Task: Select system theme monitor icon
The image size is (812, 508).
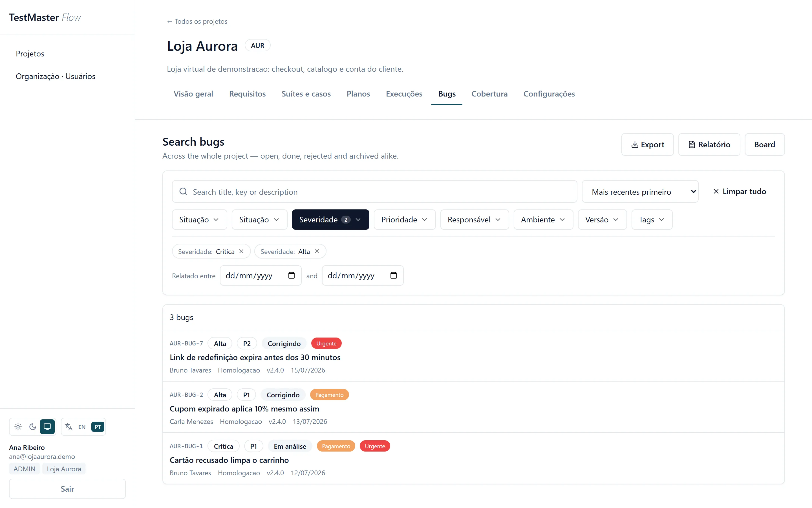Action: pos(47,427)
